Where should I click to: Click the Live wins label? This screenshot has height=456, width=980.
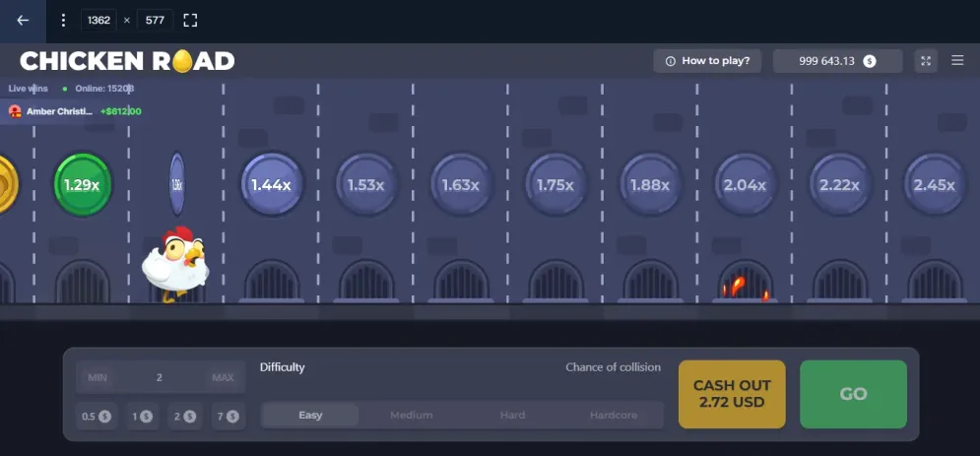click(x=29, y=89)
